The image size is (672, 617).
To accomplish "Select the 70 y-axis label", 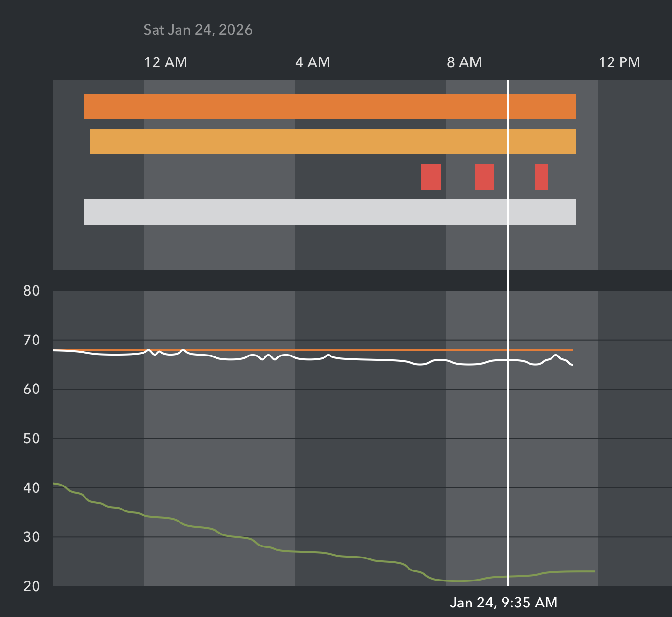I will pyautogui.click(x=32, y=340).
